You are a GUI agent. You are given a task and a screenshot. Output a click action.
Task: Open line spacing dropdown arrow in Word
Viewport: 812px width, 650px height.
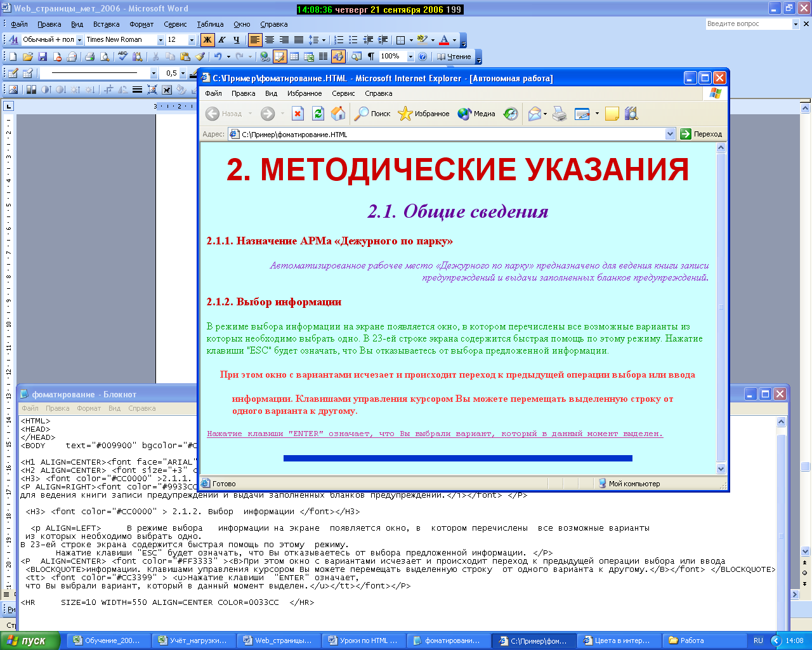[x=324, y=39]
